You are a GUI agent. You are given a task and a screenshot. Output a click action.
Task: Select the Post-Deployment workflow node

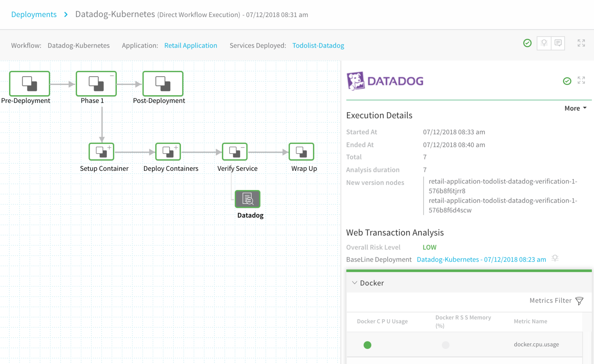coord(163,84)
